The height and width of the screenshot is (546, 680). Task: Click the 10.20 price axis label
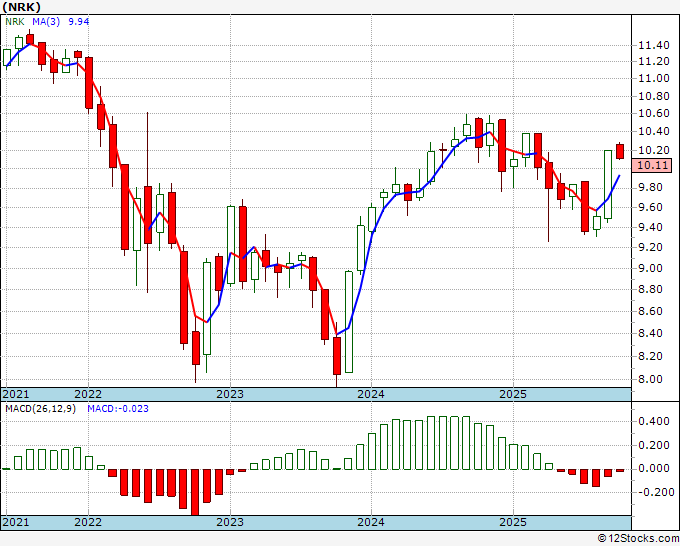pyautogui.click(x=654, y=150)
